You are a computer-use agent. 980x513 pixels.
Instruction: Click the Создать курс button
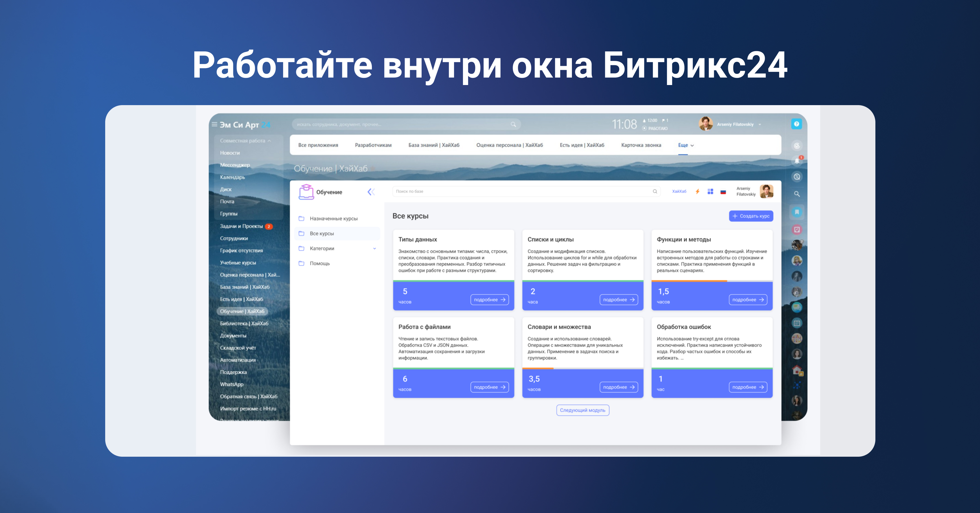[x=751, y=216]
